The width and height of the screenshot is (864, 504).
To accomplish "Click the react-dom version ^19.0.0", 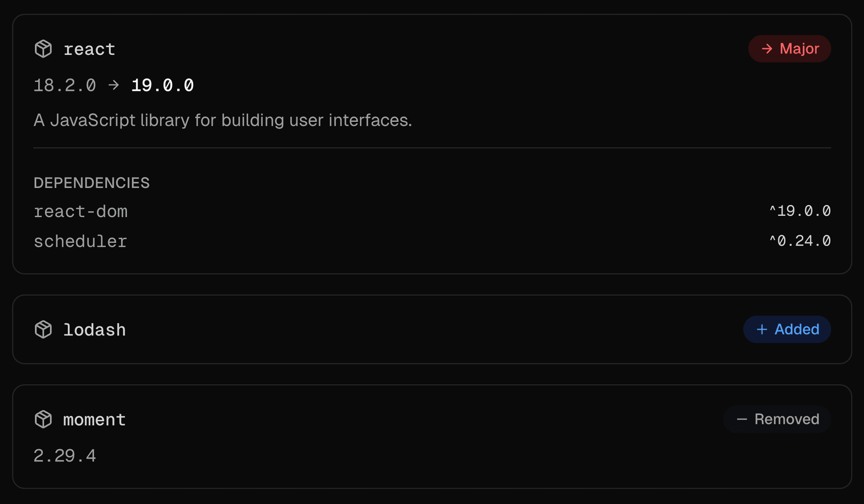I will pos(800,211).
